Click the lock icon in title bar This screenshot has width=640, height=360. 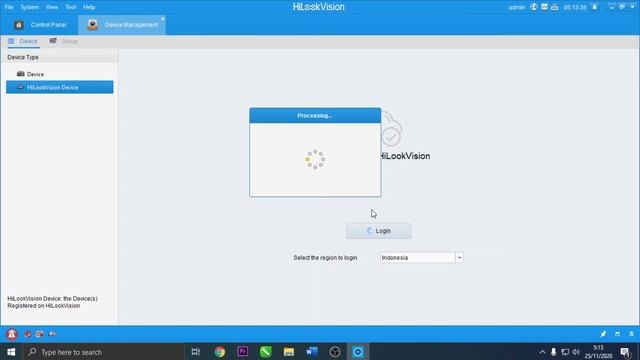pos(595,7)
